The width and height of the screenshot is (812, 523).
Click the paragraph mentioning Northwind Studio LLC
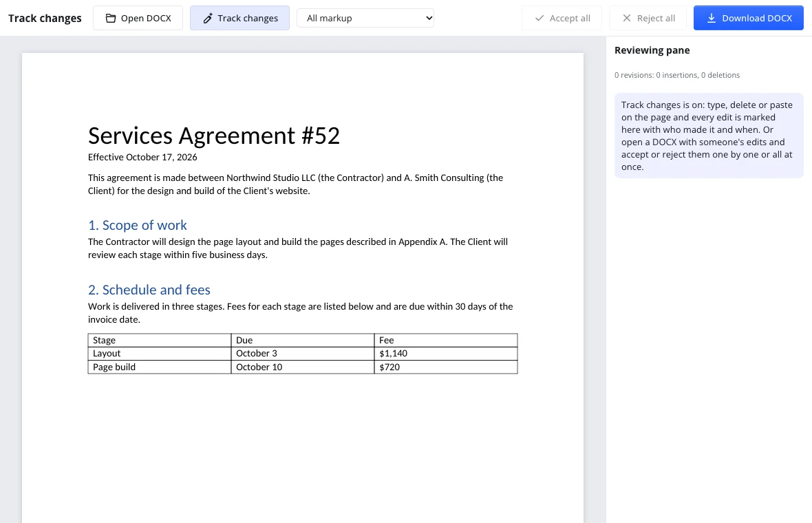coord(296,184)
